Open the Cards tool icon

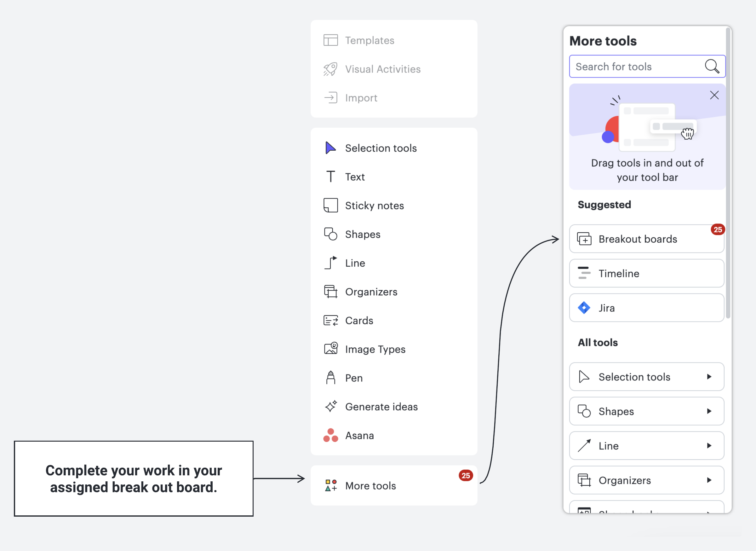330,321
